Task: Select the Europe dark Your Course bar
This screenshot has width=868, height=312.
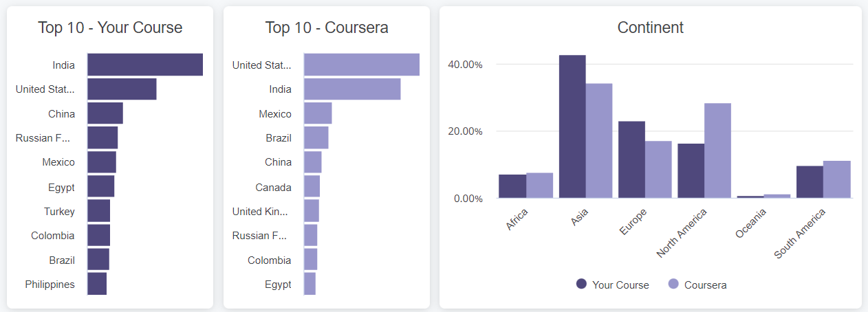Action: [x=631, y=159]
